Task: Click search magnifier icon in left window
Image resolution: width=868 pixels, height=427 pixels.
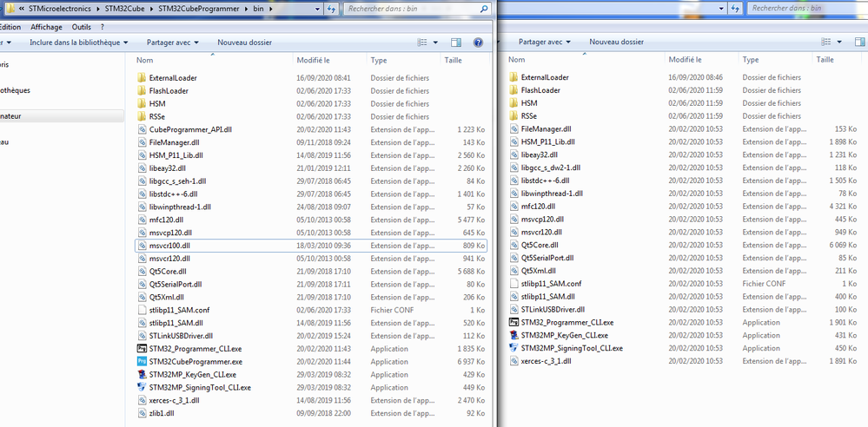Action: coord(484,9)
